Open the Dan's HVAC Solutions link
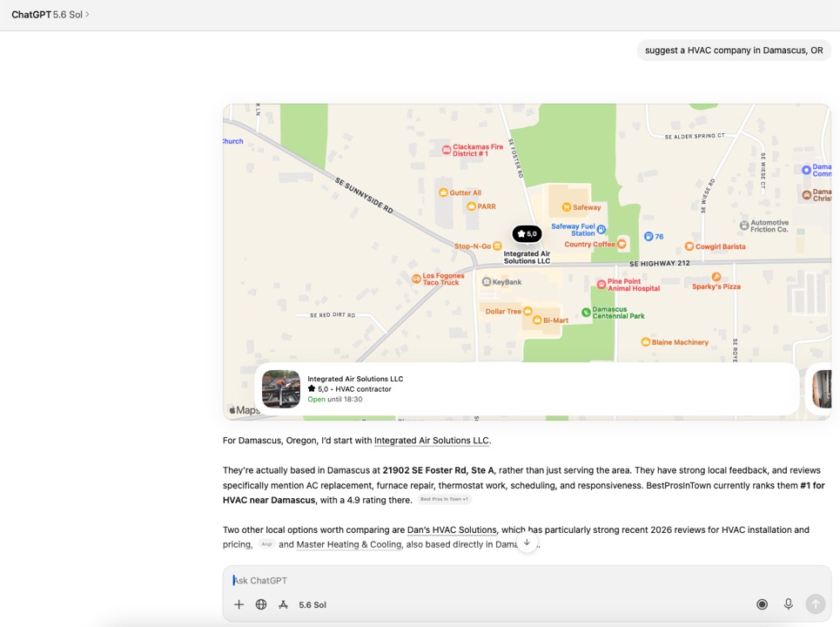Screen dimensions: 840x627 coord(452,530)
